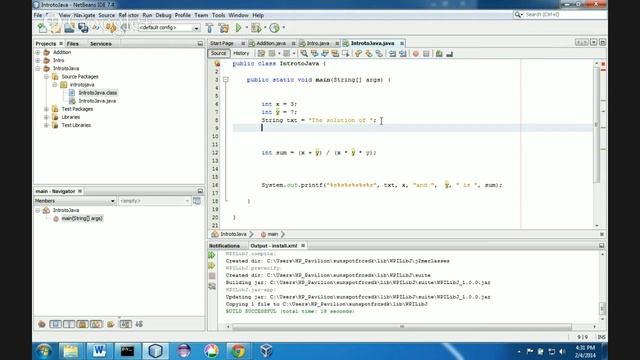Click the red Start Macro Recording icon

click(x=416, y=53)
